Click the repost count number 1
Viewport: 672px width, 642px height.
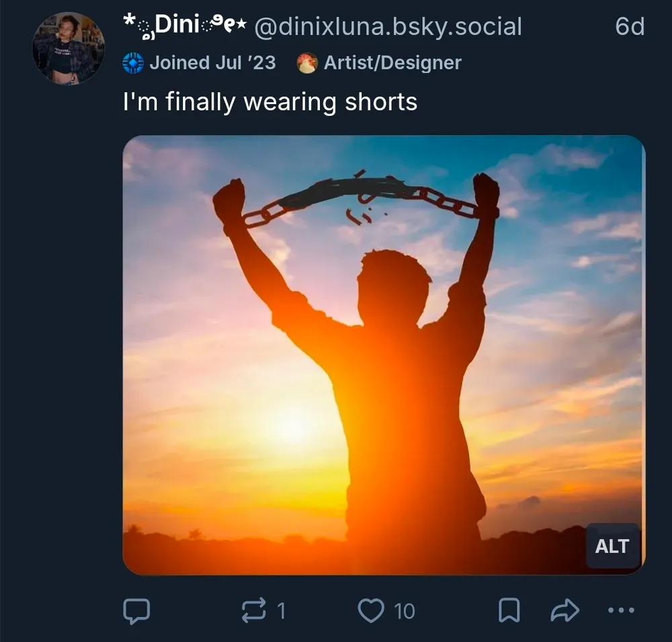[281, 610]
